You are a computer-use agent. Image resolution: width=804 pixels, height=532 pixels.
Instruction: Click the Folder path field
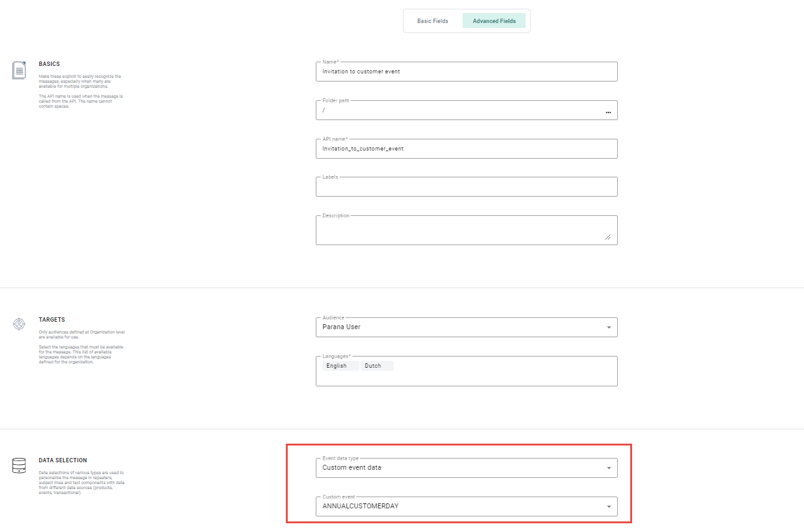tap(460, 110)
